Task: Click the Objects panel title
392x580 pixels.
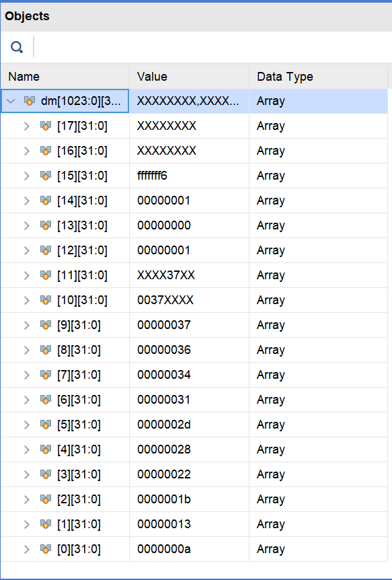Action: pos(27,16)
